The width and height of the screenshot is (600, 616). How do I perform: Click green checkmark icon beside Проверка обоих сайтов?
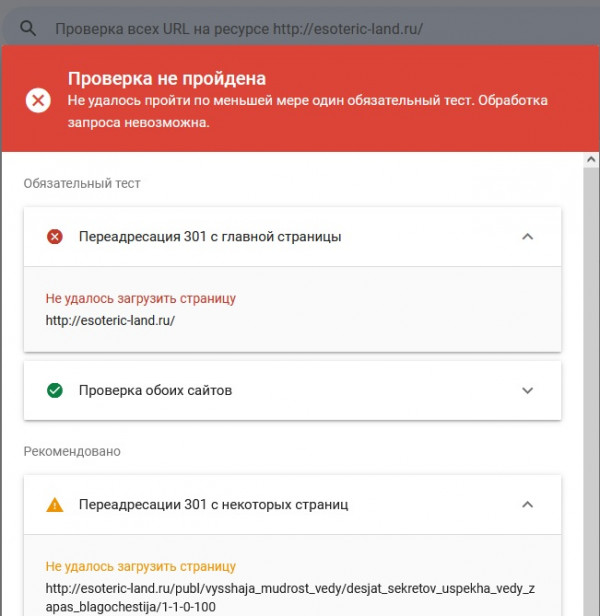(x=55, y=390)
